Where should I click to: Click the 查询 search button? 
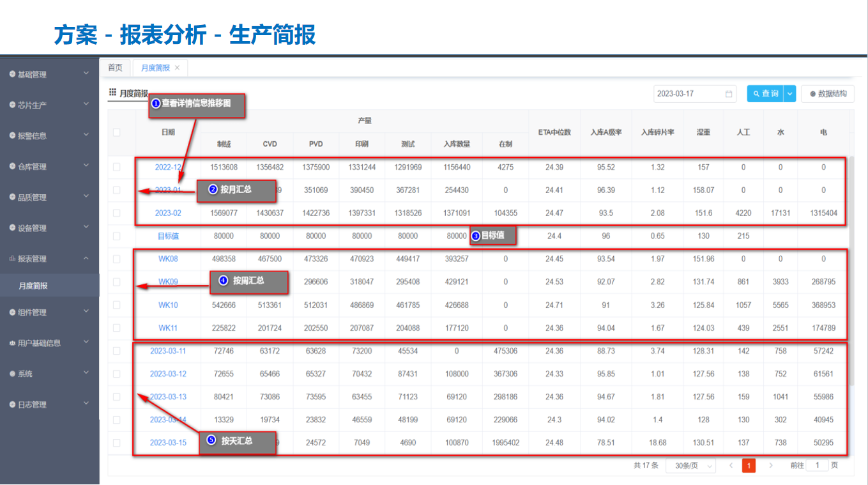765,94
